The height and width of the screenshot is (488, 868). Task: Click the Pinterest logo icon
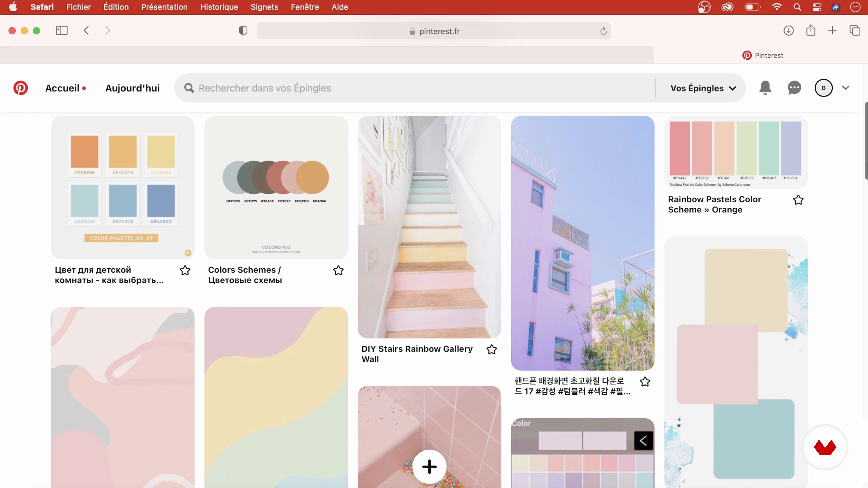click(21, 88)
